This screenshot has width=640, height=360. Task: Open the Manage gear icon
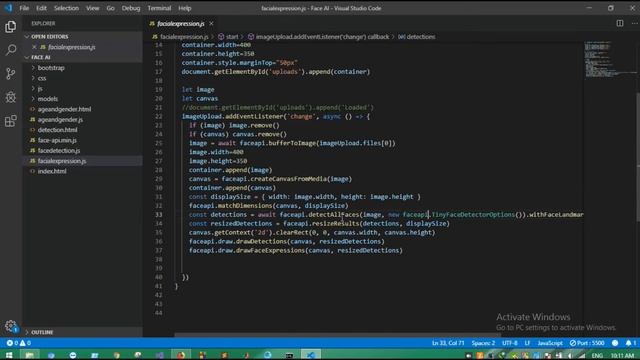point(11,326)
